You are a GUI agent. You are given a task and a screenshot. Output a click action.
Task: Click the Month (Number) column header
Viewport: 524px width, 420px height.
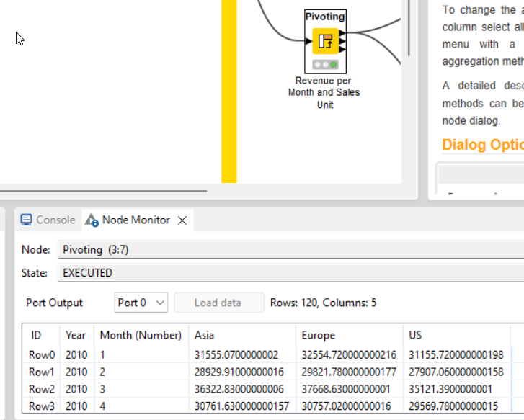pos(141,335)
